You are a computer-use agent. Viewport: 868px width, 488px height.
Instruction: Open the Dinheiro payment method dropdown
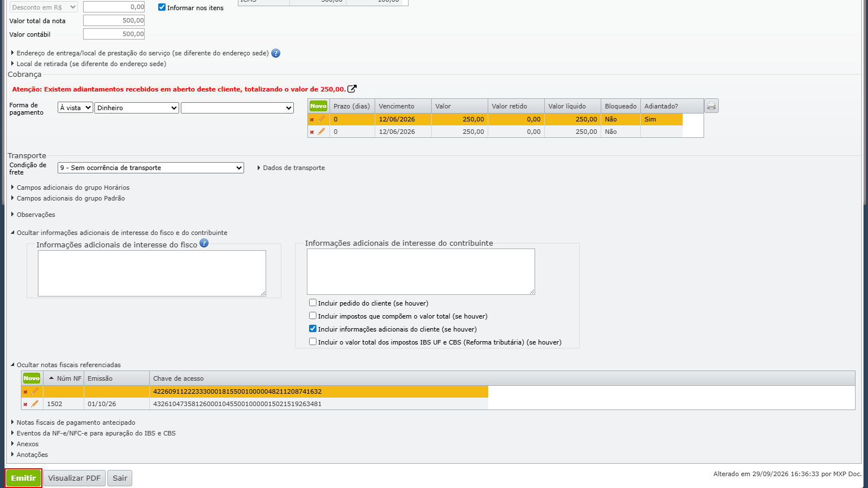(137, 108)
